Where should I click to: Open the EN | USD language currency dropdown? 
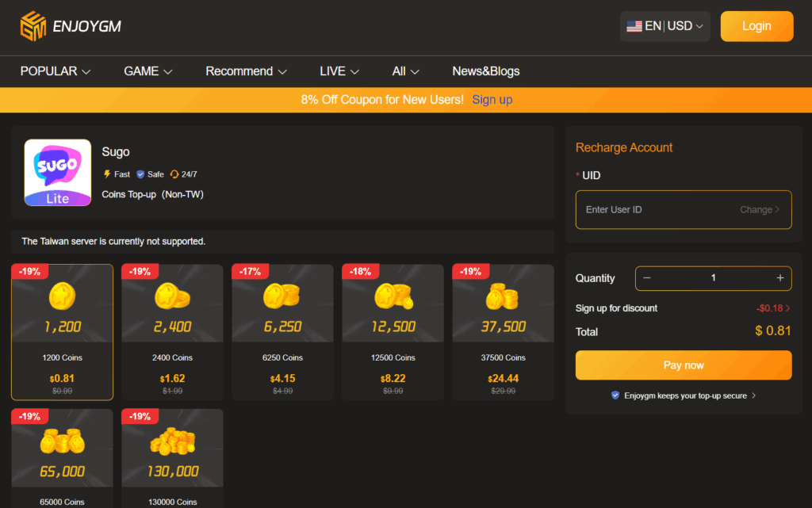[x=665, y=26]
